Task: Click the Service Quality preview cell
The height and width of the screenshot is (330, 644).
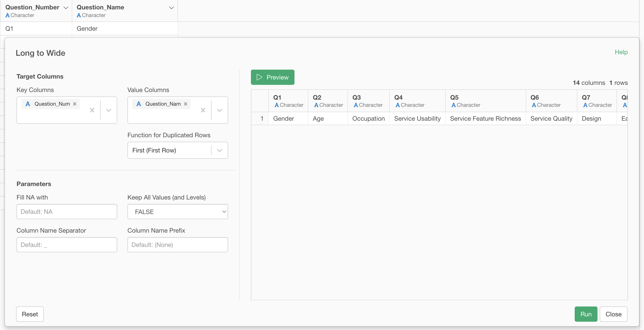Action: (551, 118)
